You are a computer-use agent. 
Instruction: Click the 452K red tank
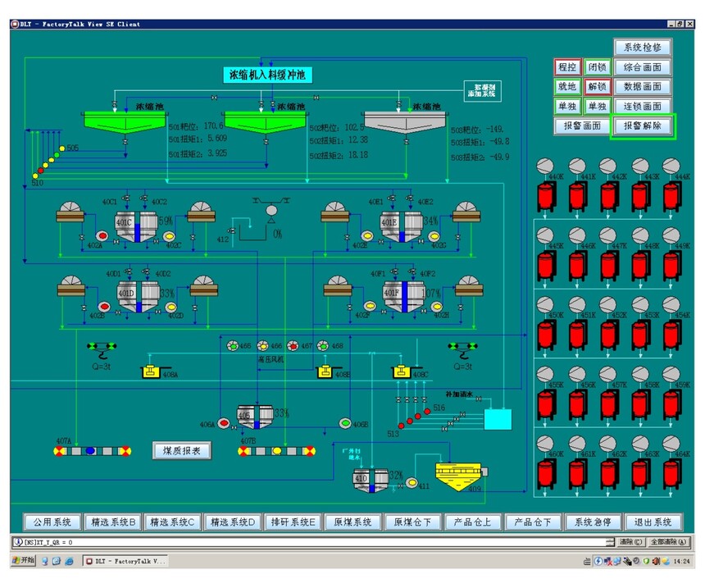609,335
